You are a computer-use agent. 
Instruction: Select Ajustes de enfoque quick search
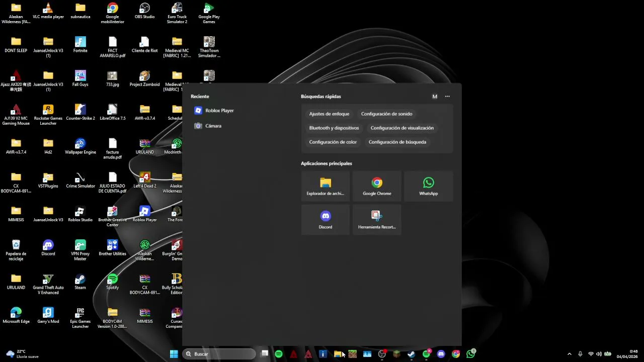tap(329, 114)
